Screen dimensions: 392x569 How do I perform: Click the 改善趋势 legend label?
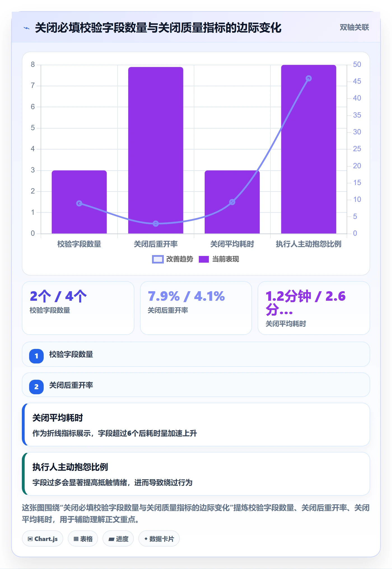(180, 259)
